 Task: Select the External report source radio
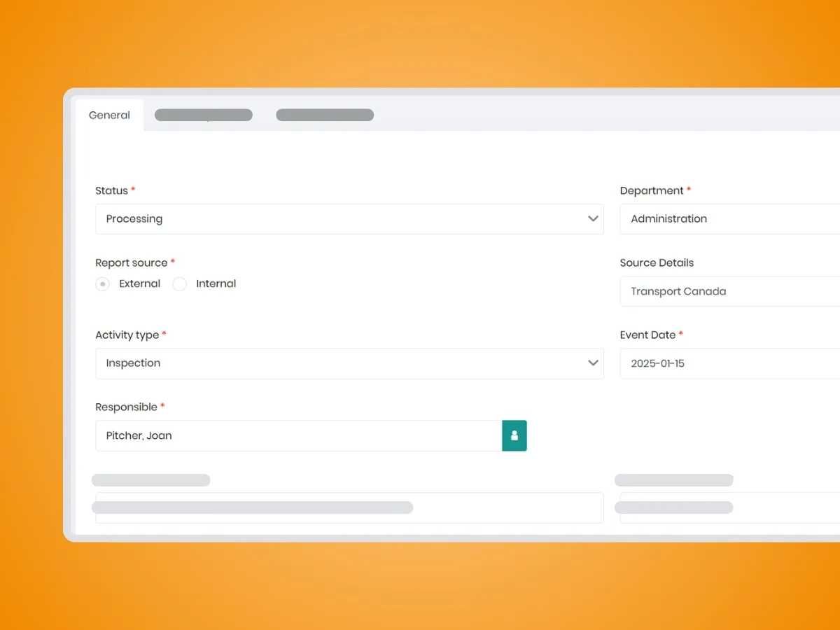click(103, 284)
